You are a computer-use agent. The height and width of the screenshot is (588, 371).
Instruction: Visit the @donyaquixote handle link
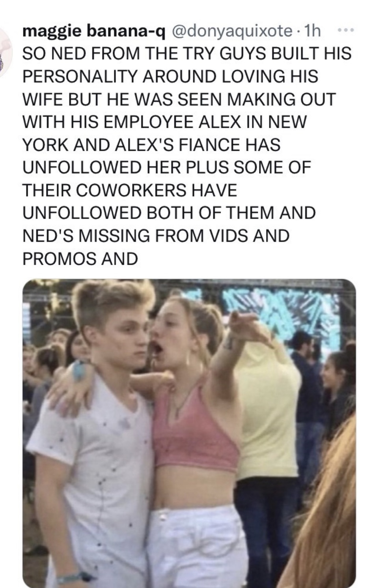click(x=231, y=31)
